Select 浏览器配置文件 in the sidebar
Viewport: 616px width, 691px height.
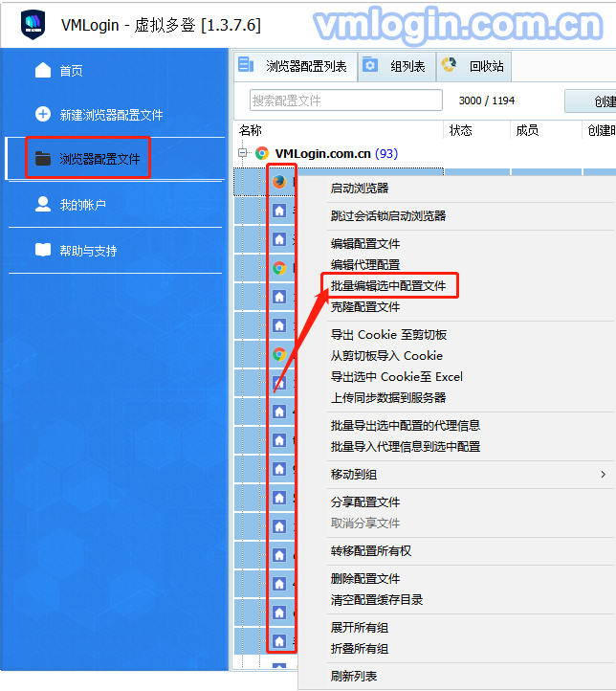pos(99,159)
